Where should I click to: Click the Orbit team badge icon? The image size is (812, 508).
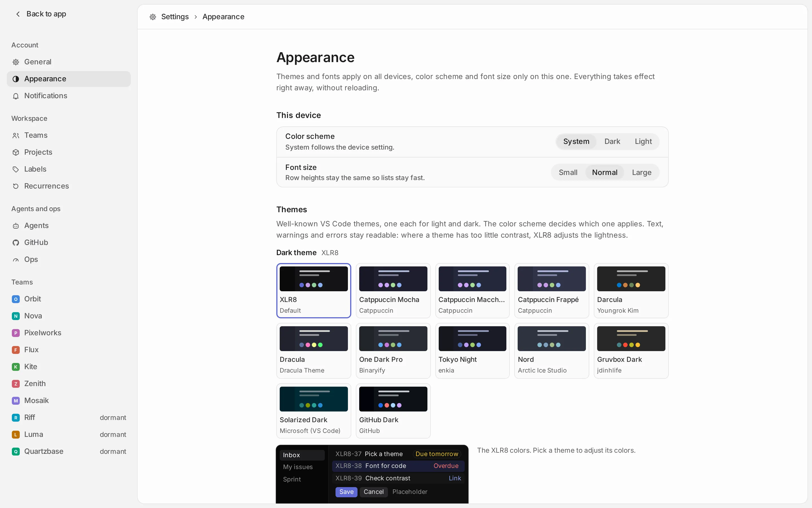16,299
